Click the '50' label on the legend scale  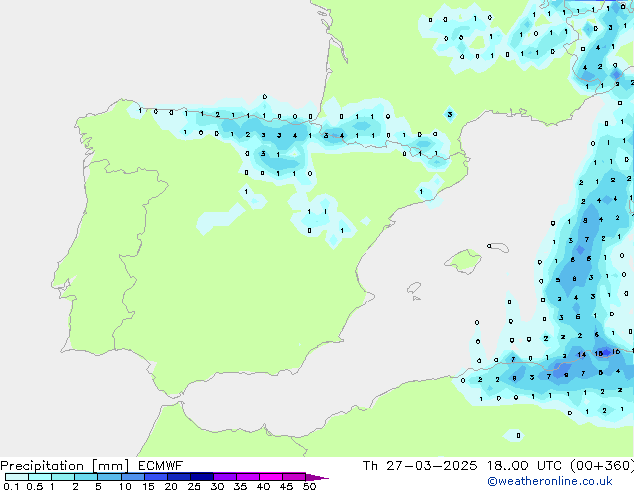(x=309, y=486)
